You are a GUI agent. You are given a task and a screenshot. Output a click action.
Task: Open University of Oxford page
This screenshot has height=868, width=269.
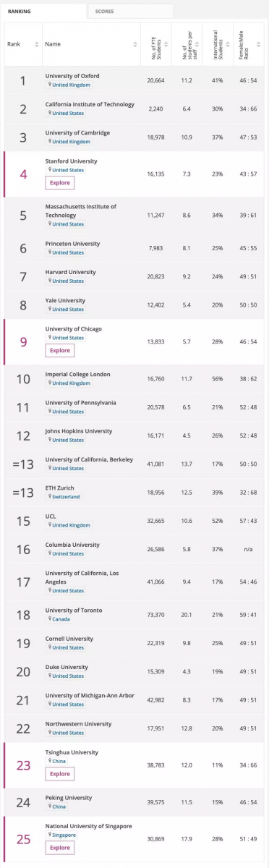coord(72,75)
